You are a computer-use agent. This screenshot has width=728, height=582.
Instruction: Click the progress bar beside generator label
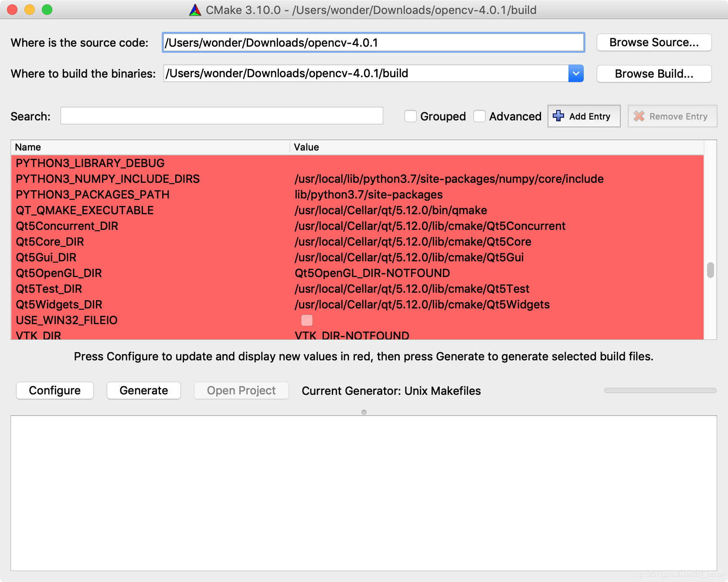[660, 390]
